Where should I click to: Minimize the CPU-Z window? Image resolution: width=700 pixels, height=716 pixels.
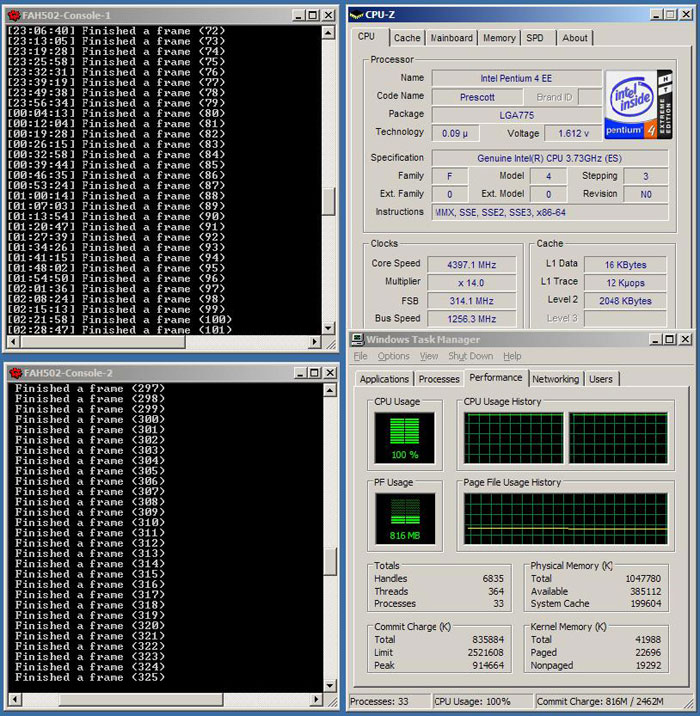(656, 15)
